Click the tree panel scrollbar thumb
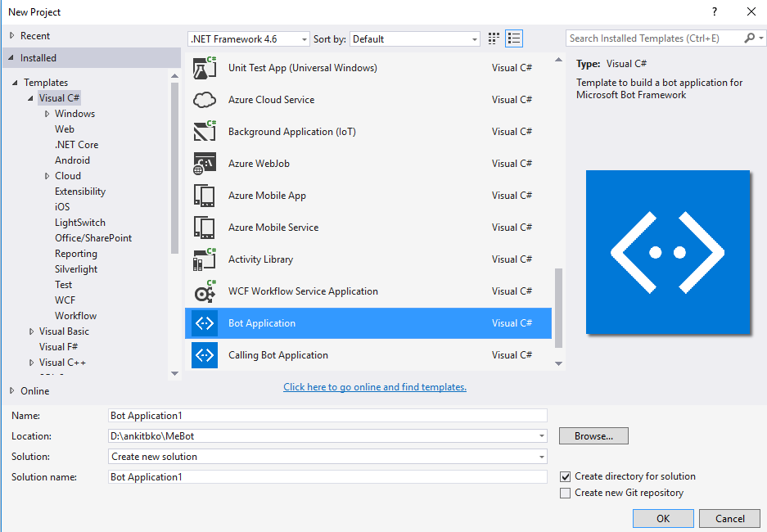The image size is (767, 532). coord(174,168)
